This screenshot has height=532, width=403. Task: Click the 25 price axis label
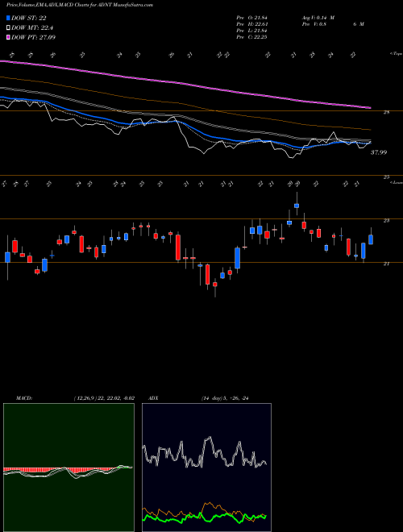386,177
